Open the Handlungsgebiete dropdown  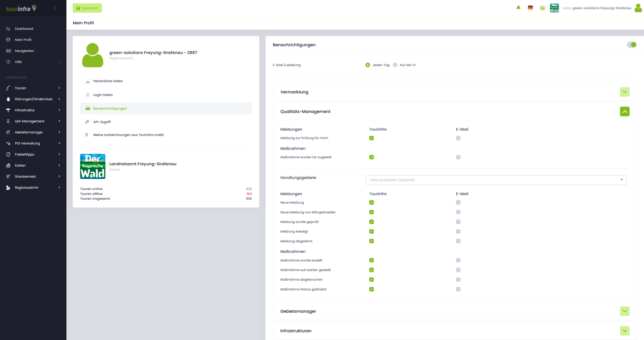(x=496, y=180)
